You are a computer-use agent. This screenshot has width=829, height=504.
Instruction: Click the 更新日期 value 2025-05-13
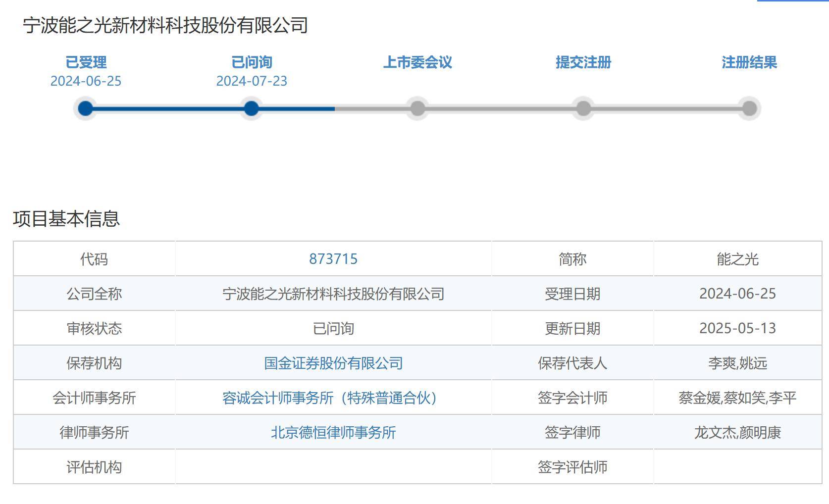coord(737,328)
